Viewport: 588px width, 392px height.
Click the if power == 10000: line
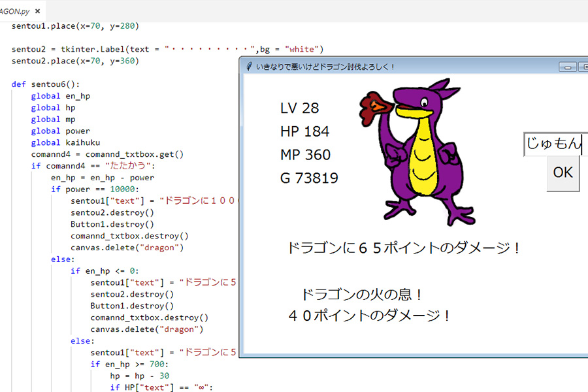(x=95, y=189)
